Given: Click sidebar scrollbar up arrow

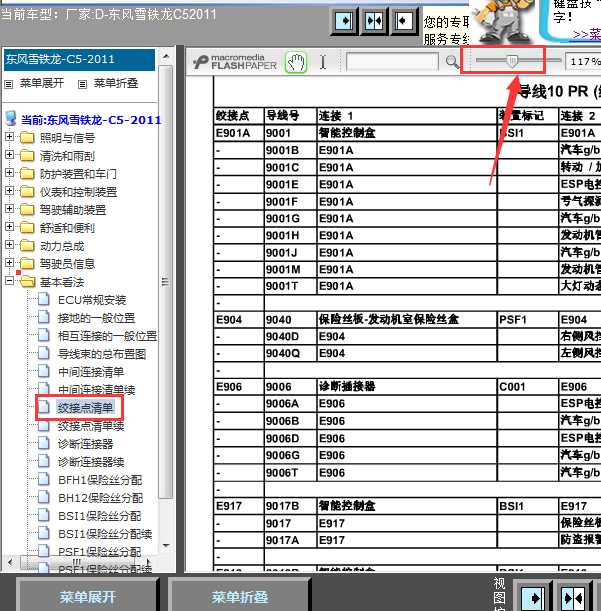Looking at the screenshot, I should pyautogui.click(x=166, y=57).
